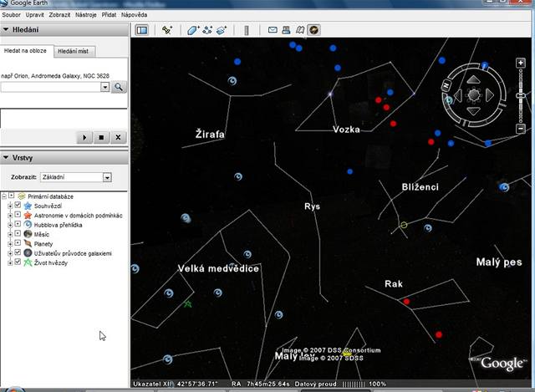This screenshot has width=535, height=392.
Task: Pan down with the navigation arrow
Action: 473,111
